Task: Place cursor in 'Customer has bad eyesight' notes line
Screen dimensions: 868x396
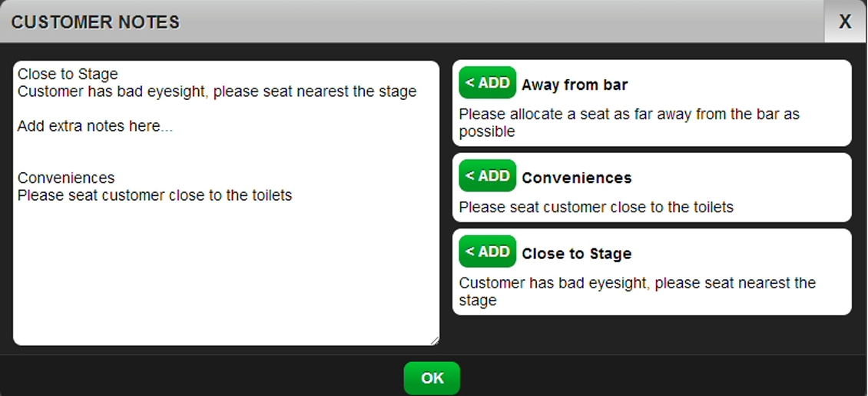Action: click(x=217, y=92)
